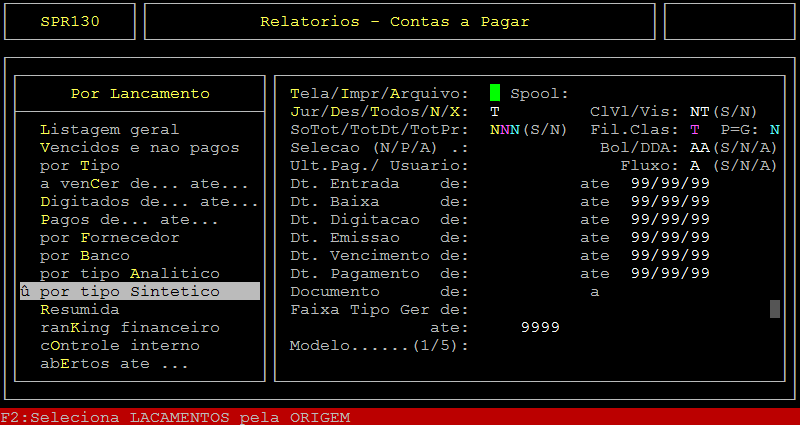
Task: Select 'Resumida' report option
Action: [80, 309]
